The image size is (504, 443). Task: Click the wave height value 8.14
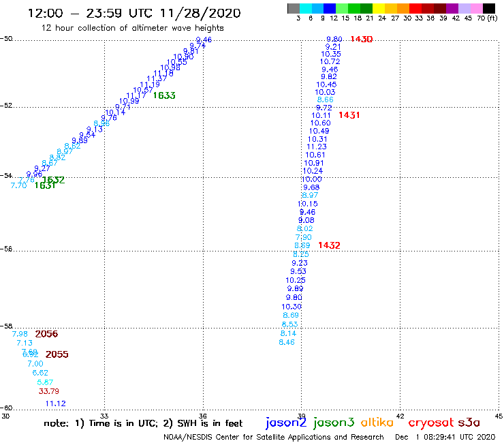coord(288,334)
